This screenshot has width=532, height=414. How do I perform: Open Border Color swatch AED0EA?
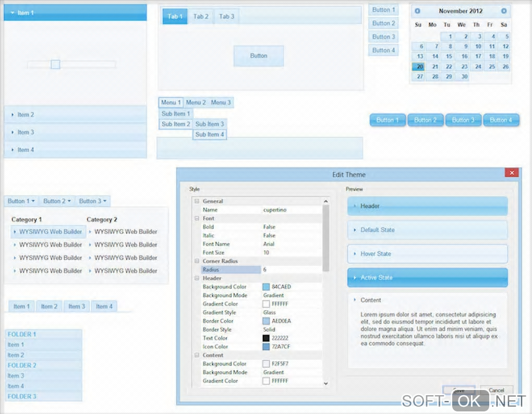[x=266, y=321]
